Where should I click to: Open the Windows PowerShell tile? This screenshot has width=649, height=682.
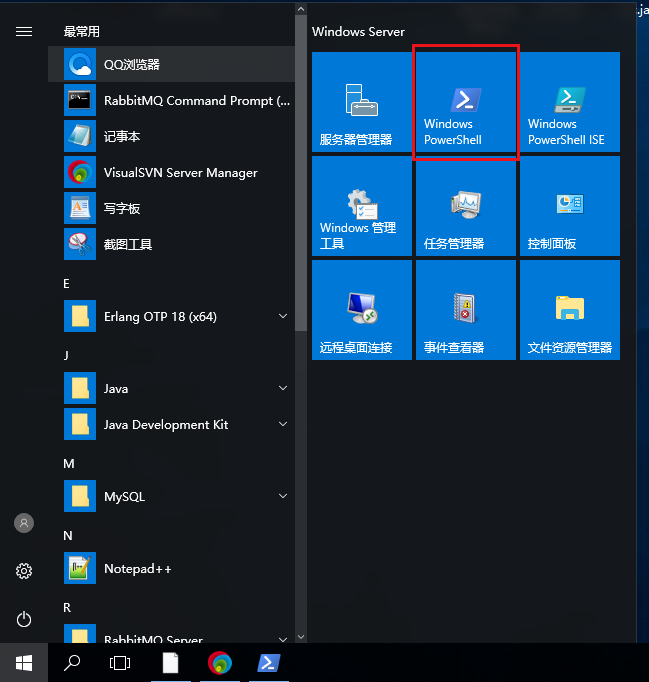[466, 102]
